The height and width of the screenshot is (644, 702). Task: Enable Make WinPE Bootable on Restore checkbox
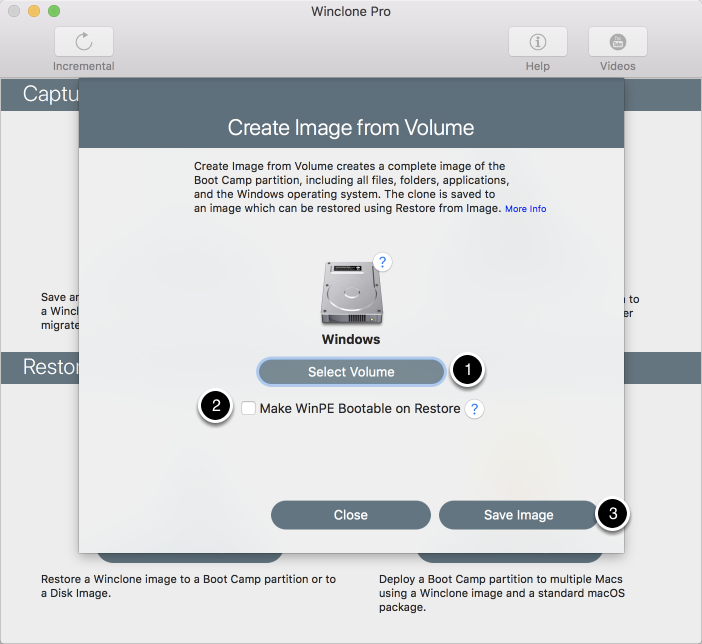pos(248,408)
